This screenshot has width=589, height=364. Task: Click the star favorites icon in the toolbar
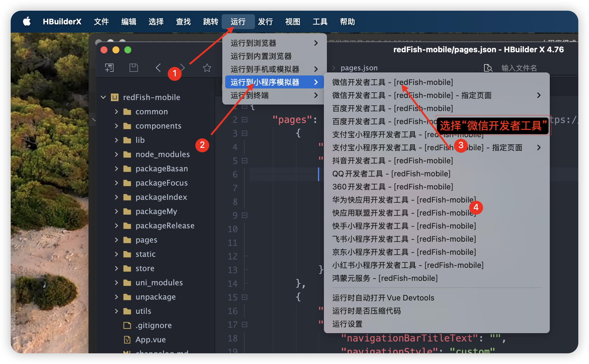point(207,68)
